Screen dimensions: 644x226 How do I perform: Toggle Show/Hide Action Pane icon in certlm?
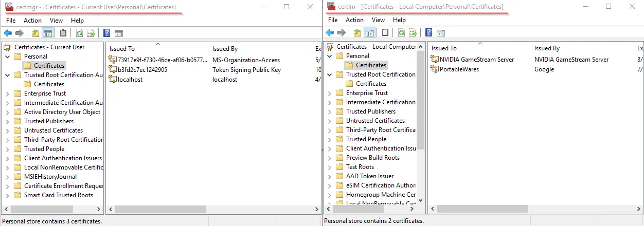pyautogui.click(x=441, y=33)
